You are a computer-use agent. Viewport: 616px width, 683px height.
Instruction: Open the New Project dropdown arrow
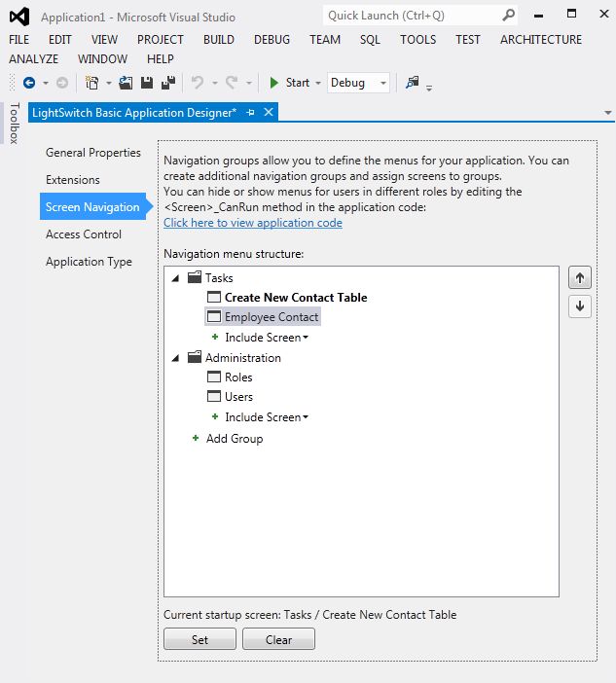point(109,84)
